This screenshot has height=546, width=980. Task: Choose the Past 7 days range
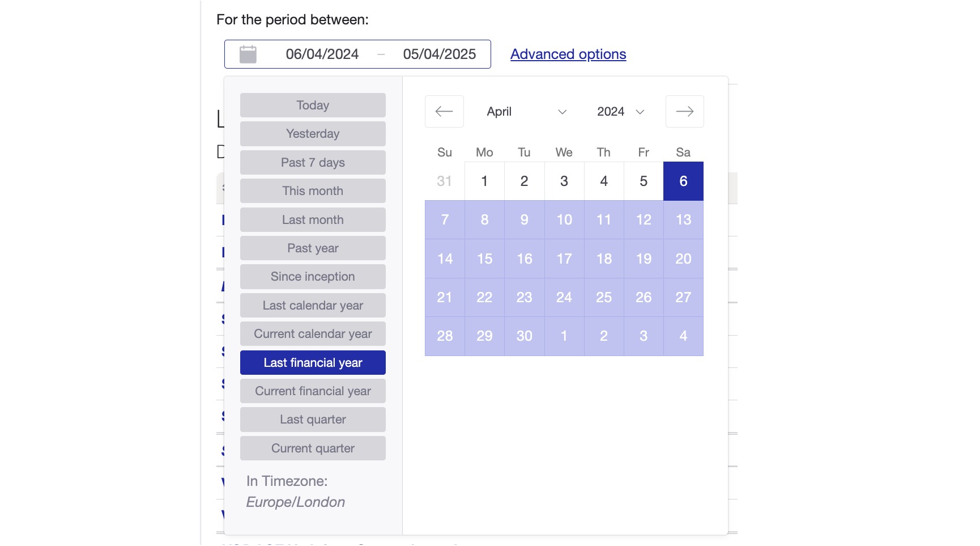click(x=312, y=162)
